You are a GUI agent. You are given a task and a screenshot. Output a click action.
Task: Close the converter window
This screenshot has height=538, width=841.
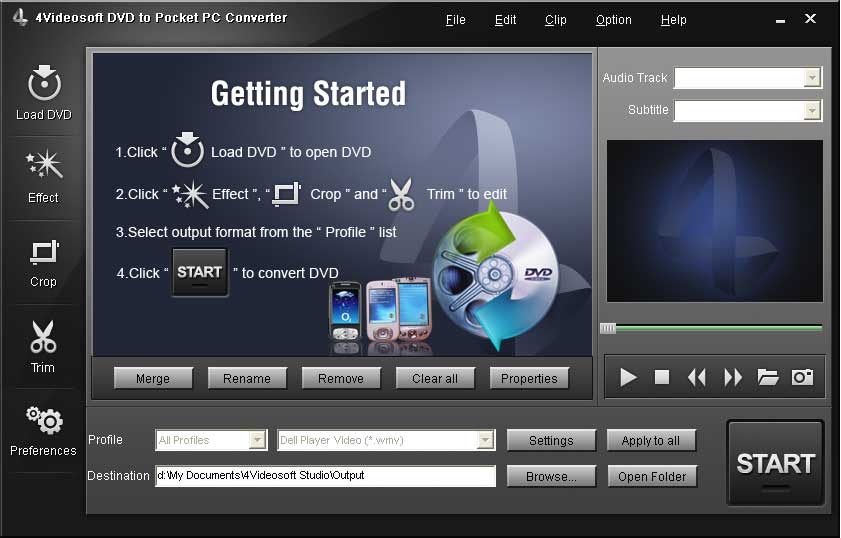point(810,19)
